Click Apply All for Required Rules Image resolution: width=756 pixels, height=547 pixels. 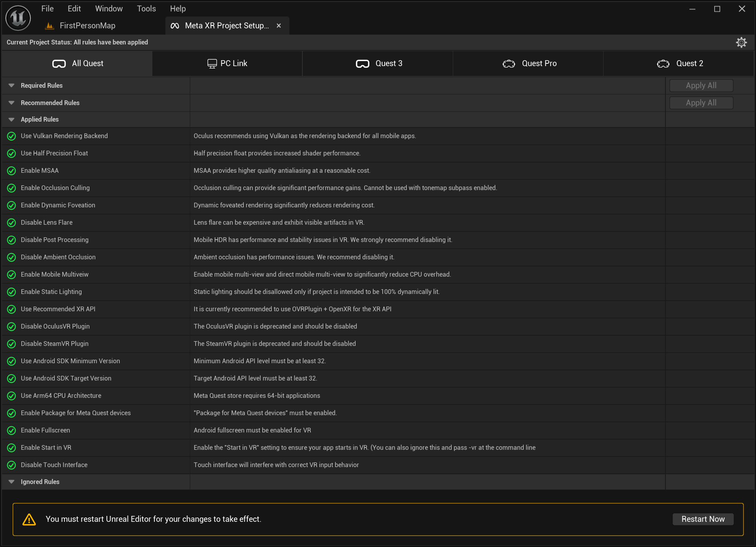pos(701,85)
